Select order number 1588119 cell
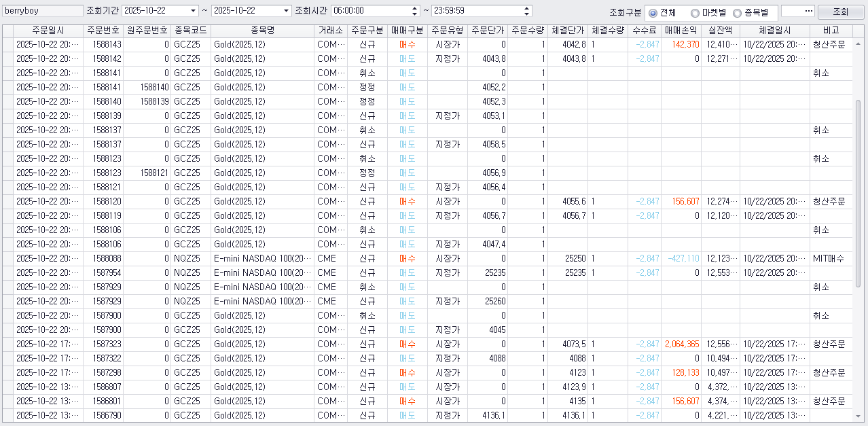The width and height of the screenshot is (868, 426). [103, 215]
